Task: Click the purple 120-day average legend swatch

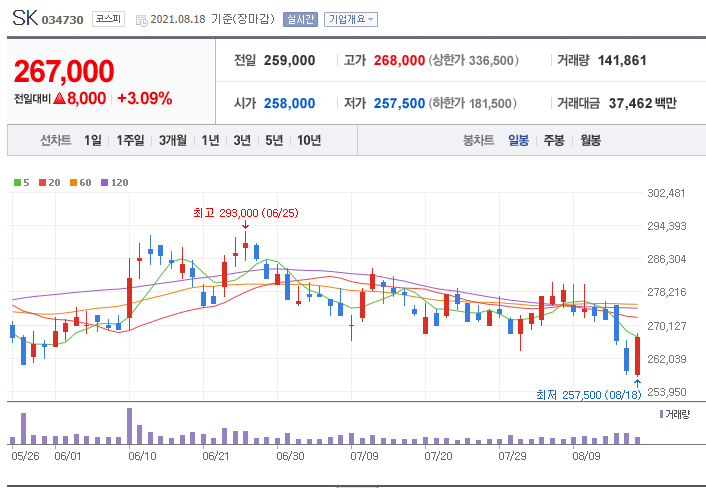Action: (x=104, y=182)
